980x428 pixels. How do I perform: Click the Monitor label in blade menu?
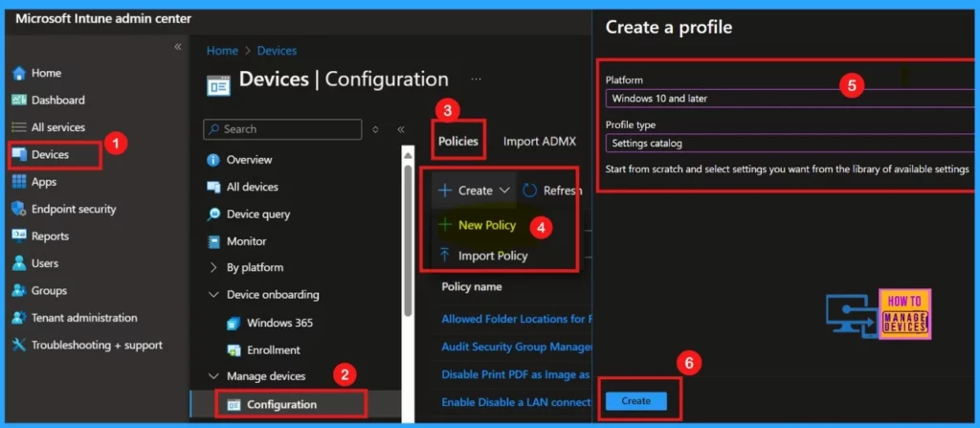coord(246,241)
